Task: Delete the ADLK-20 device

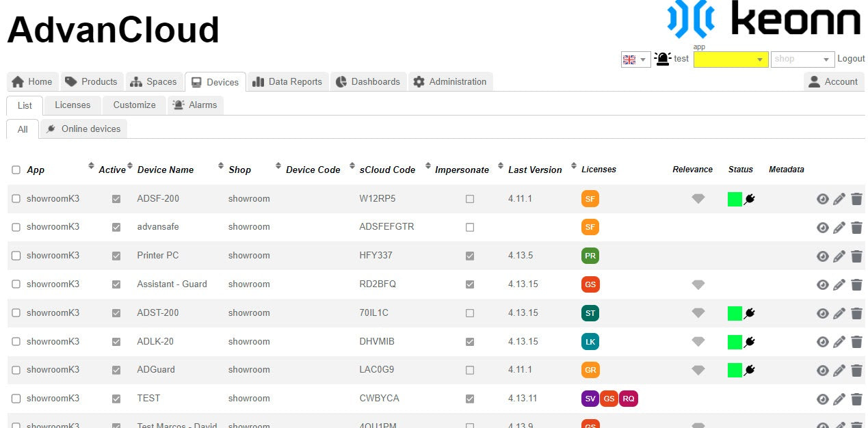Action: [x=856, y=342]
